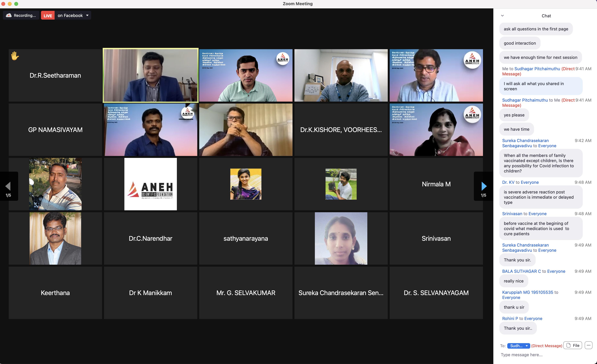Click the File attachment button in chat

[573, 345]
